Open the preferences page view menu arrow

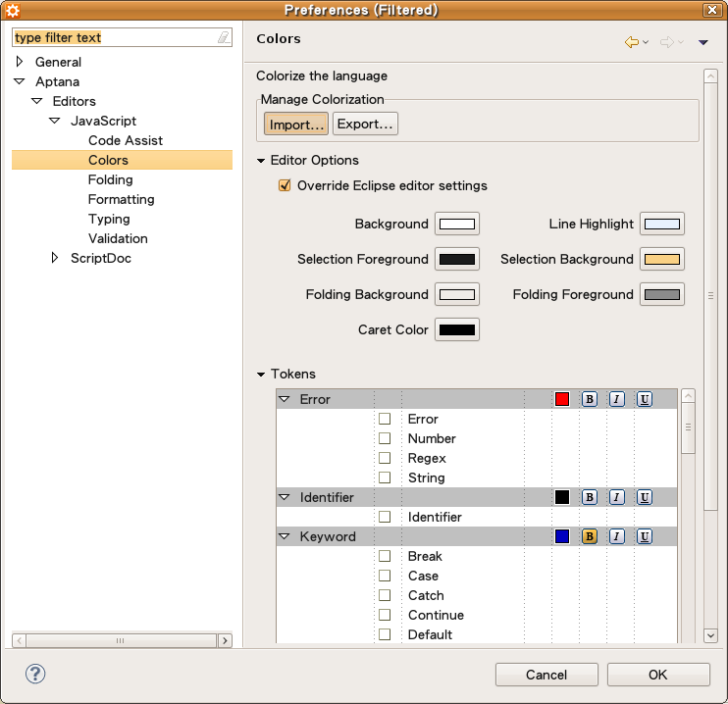[702, 42]
